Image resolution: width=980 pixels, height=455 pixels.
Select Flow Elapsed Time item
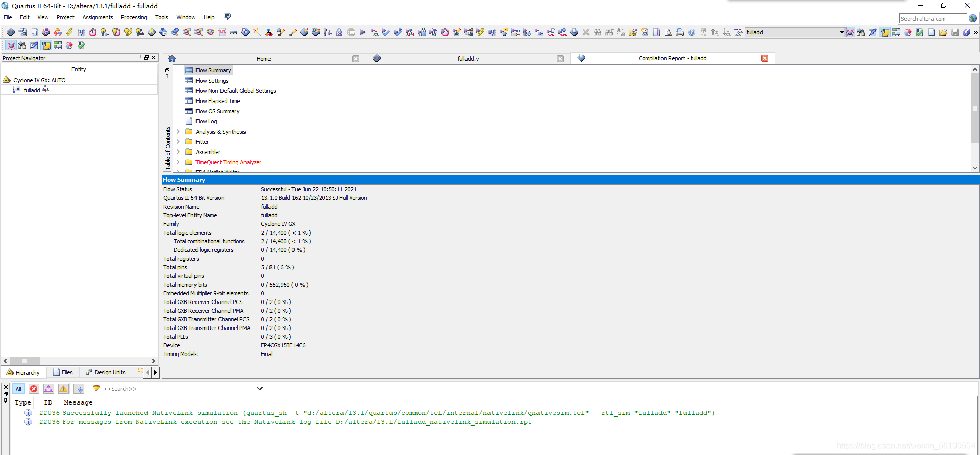pos(217,101)
